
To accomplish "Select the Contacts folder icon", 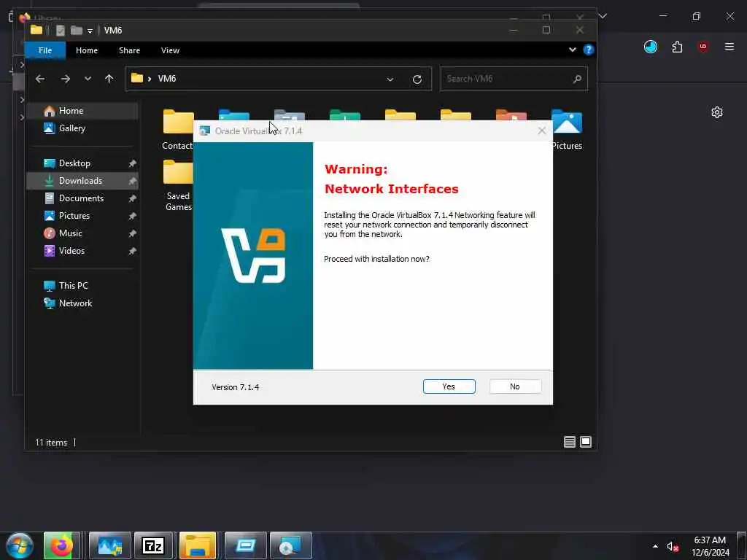I will pyautogui.click(x=178, y=122).
